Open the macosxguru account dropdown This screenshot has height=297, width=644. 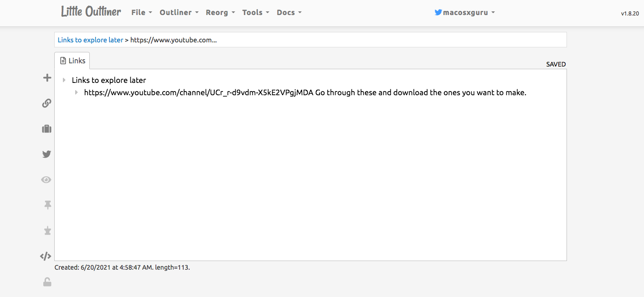(465, 13)
